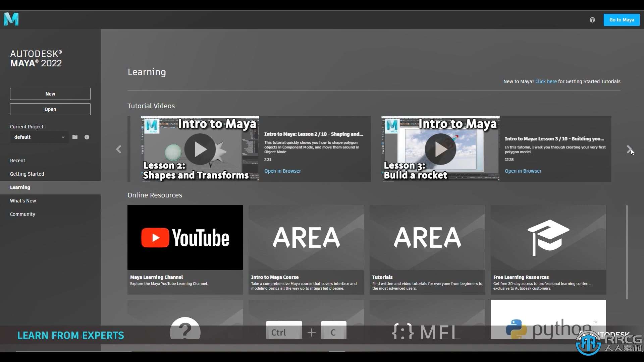Open Free Learning Resources graduation cap card
Viewport: 644px width, 362px height.
[x=548, y=250]
